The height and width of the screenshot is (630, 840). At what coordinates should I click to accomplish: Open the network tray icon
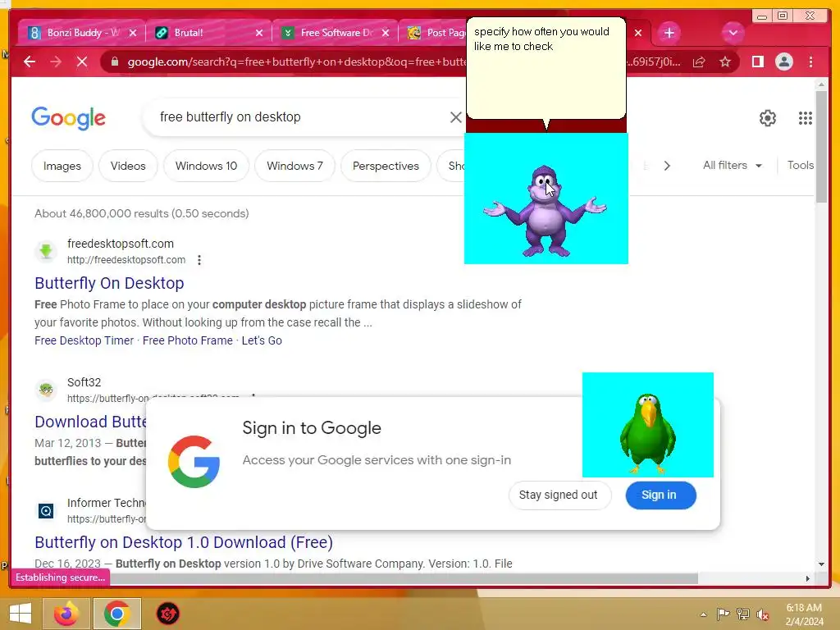743,614
